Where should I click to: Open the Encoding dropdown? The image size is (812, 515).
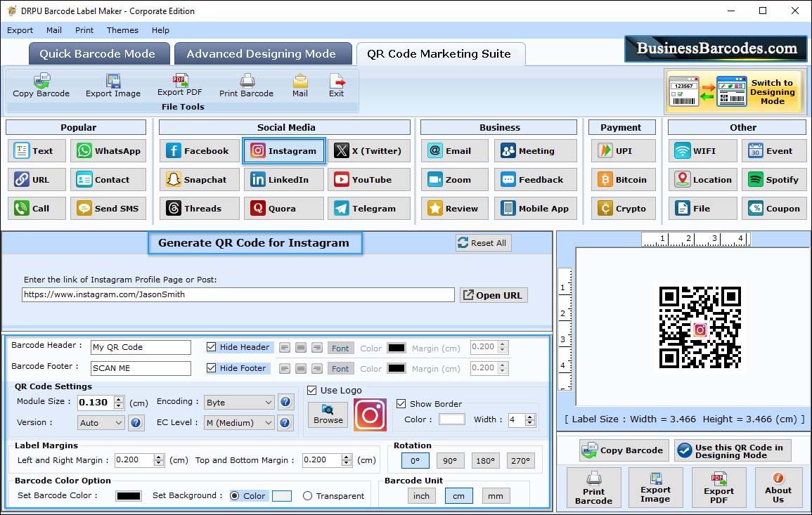tap(239, 402)
